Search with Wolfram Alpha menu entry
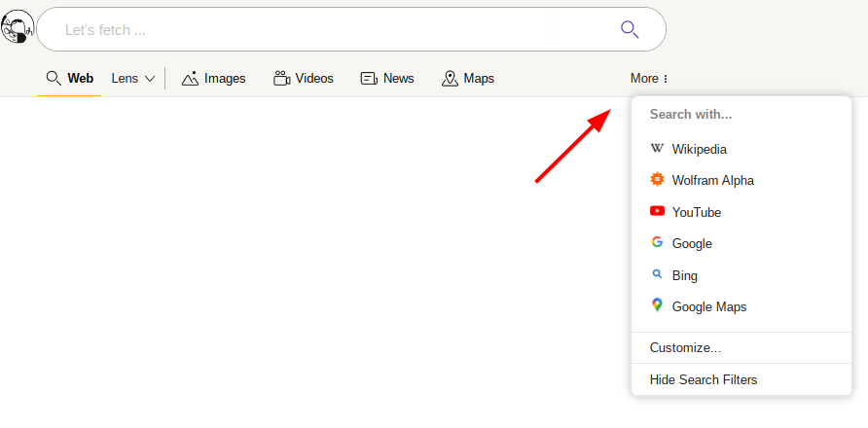868x428 pixels. [x=712, y=180]
